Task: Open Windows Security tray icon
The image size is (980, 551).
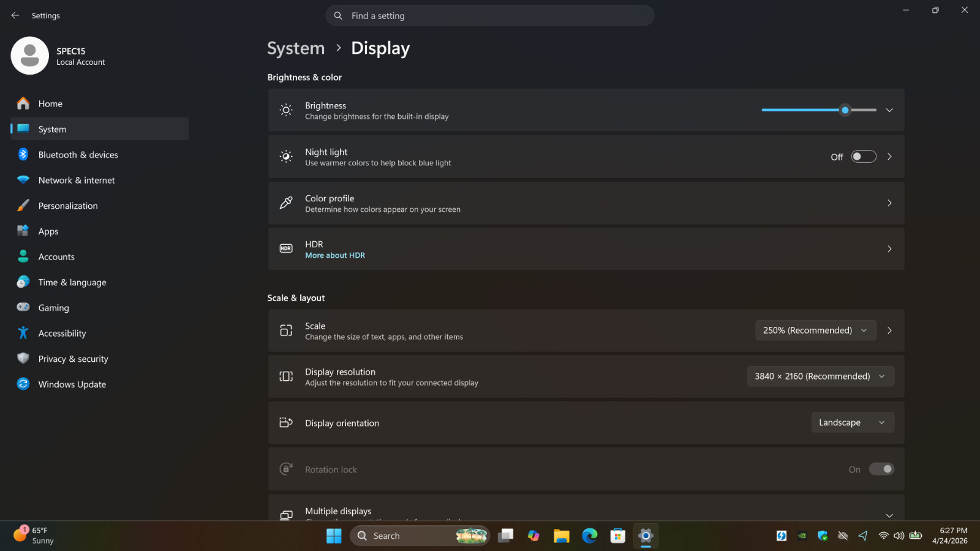Action: click(x=823, y=536)
